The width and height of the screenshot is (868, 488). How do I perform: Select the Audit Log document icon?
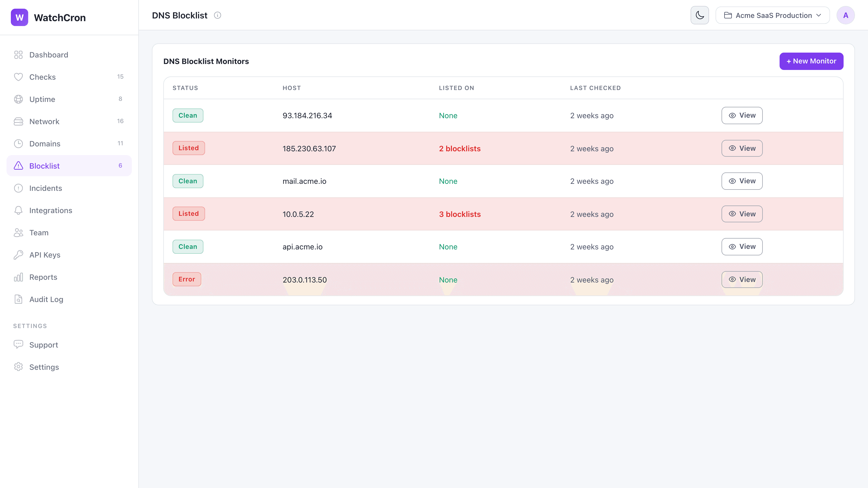tap(18, 299)
